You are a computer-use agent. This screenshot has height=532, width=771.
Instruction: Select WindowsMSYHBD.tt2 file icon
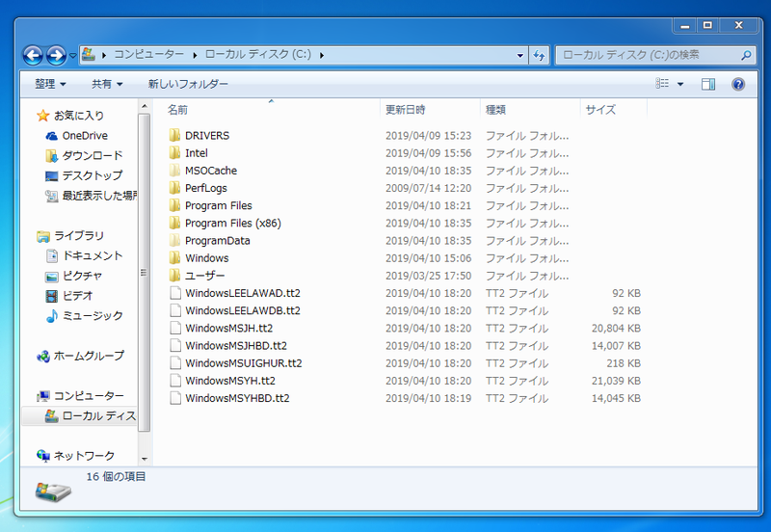175,398
